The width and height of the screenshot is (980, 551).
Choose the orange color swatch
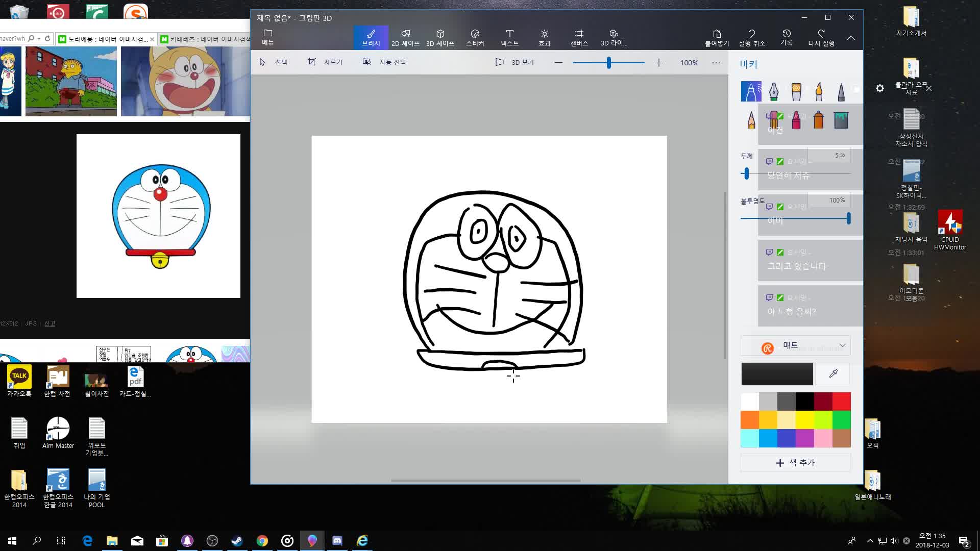coord(750,420)
